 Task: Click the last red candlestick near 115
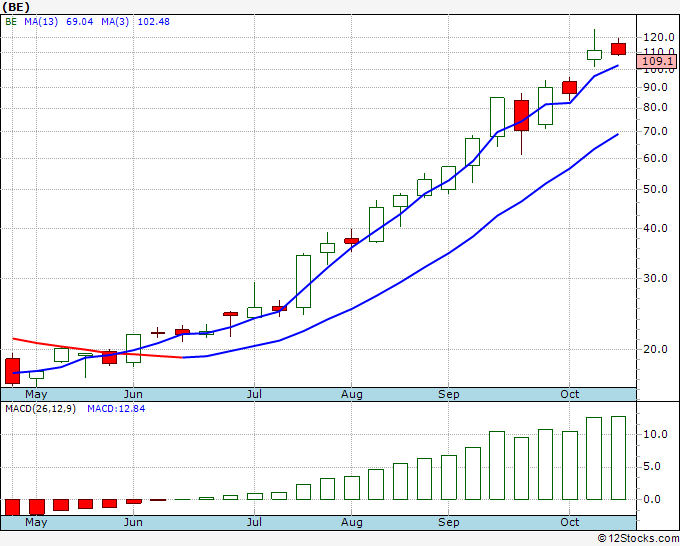pyautogui.click(x=618, y=49)
